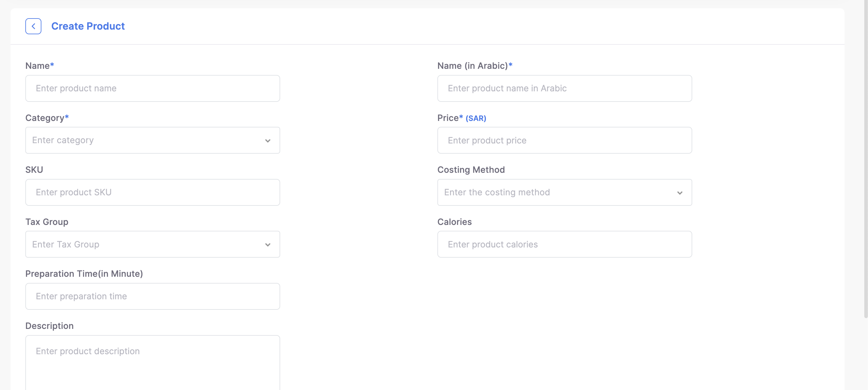Click the Name (in Arabic) label
Image resolution: width=868 pixels, height=390 pixels.
coord(475,66)
